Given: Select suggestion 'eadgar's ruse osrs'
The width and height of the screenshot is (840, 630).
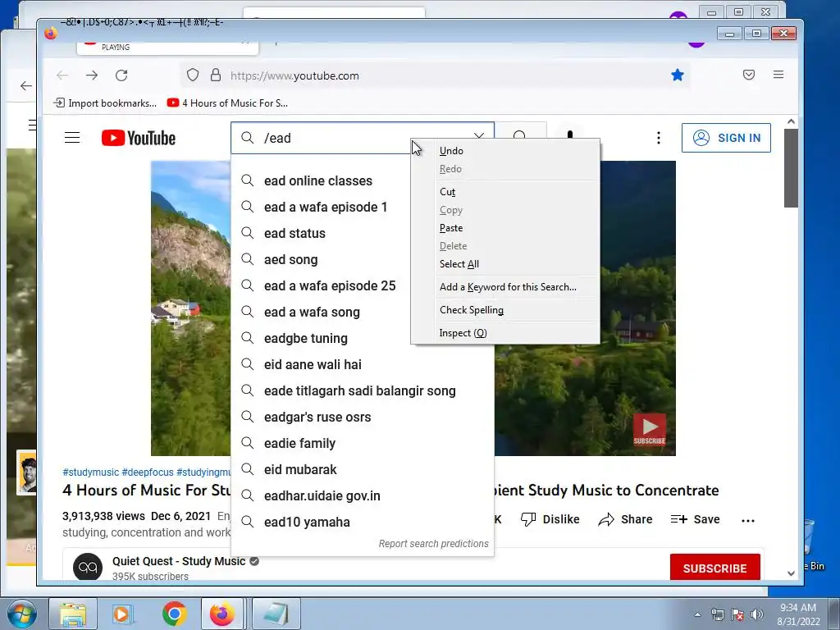Looking at the screenshot, I should (x=362, y=417).
